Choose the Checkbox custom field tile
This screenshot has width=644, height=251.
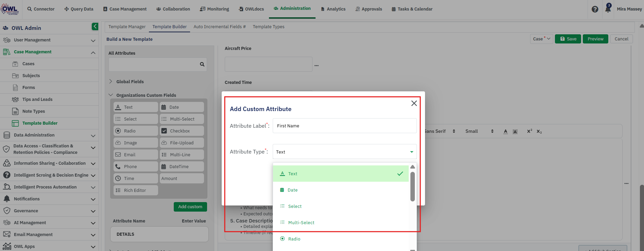point(182,131)
